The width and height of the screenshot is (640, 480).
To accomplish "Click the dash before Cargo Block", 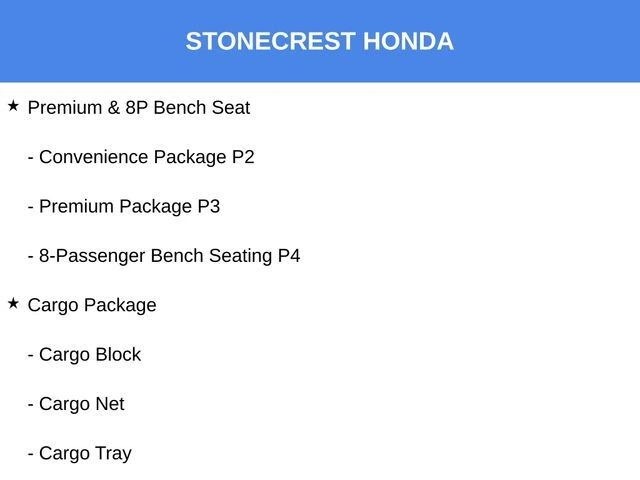I will (31, 355).
